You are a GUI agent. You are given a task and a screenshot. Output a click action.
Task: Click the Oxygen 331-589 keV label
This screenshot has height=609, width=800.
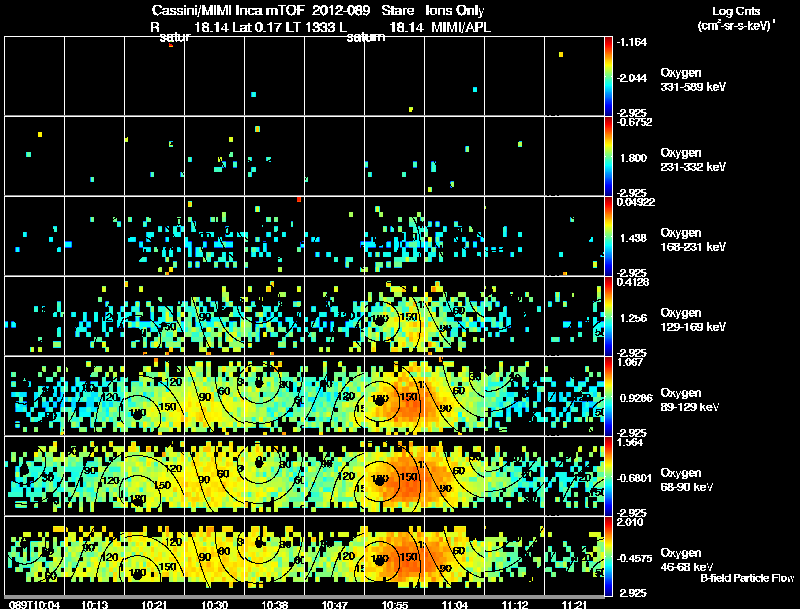(x=693, y=80)
